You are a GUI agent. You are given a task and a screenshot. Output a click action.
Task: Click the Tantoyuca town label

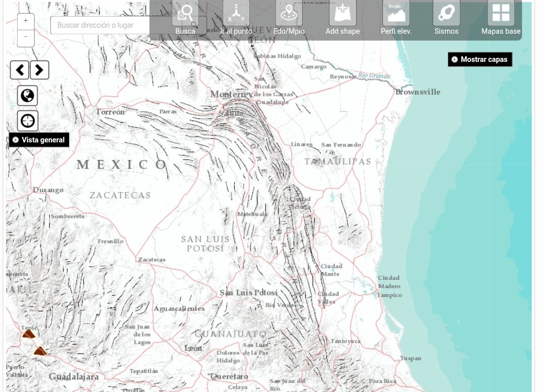click(346, 341)
